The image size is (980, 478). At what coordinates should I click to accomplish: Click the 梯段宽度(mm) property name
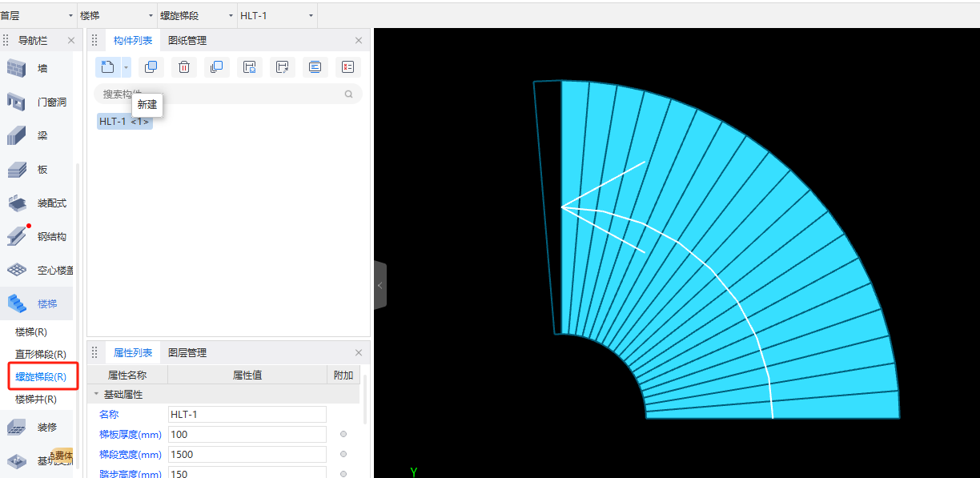click(x=131, y=454)
